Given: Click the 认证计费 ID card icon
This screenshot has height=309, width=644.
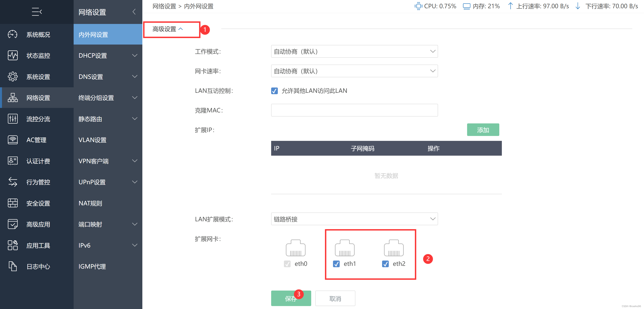Looking at the screenshot, I should click(x=13, y=161).
